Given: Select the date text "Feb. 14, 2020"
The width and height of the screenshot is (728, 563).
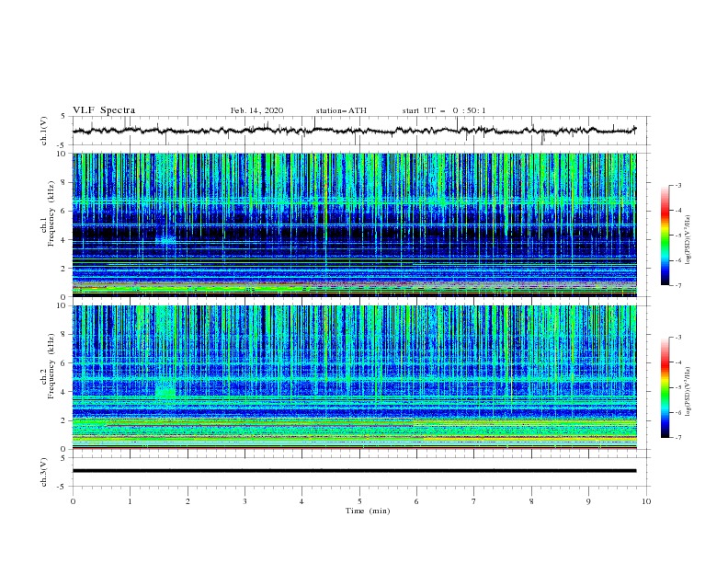Looking at the screenshot, I should click(256, 110).
